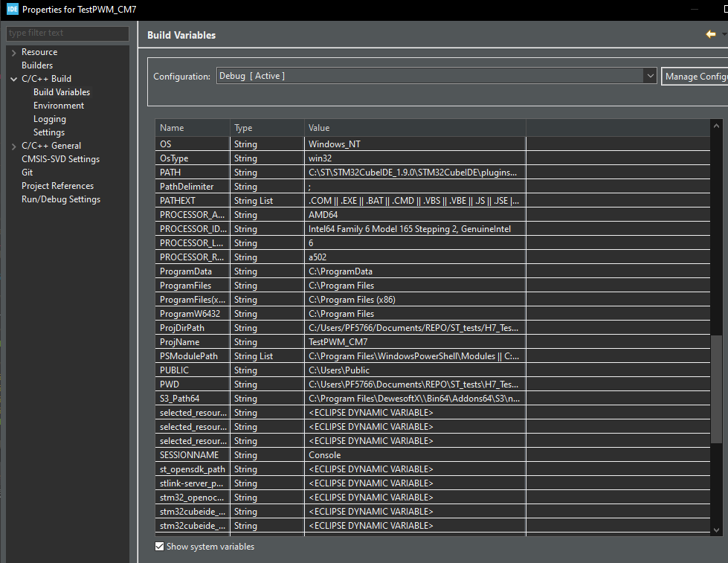Expand the C/C++ General tree node
728x563 pixels.
(13, 147)
